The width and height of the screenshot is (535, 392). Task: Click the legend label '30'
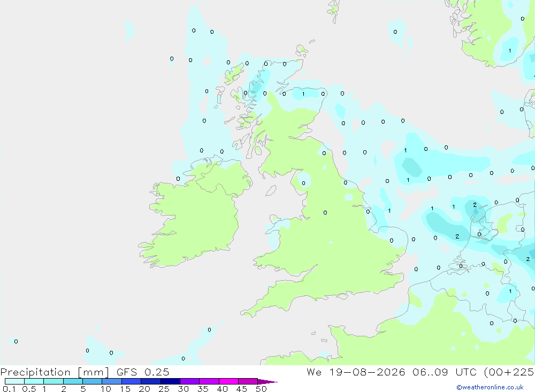coord(183,389)
